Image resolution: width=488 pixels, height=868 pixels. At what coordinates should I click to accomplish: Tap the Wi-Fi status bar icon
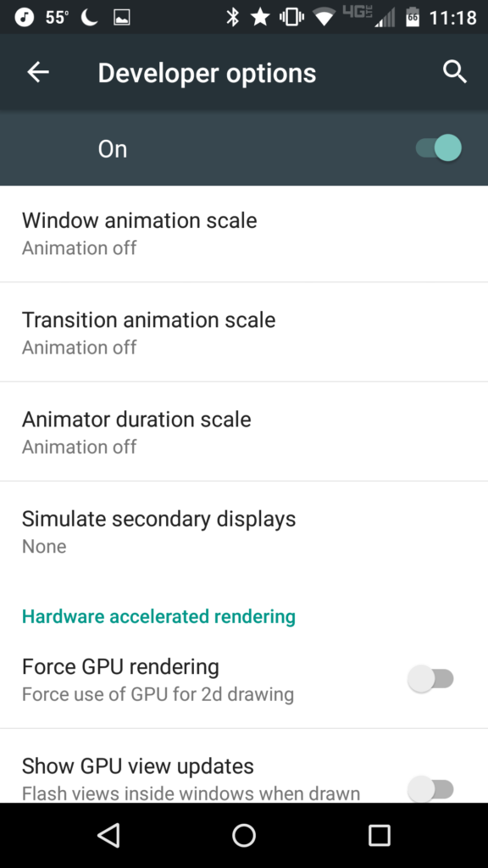[324, 18]
